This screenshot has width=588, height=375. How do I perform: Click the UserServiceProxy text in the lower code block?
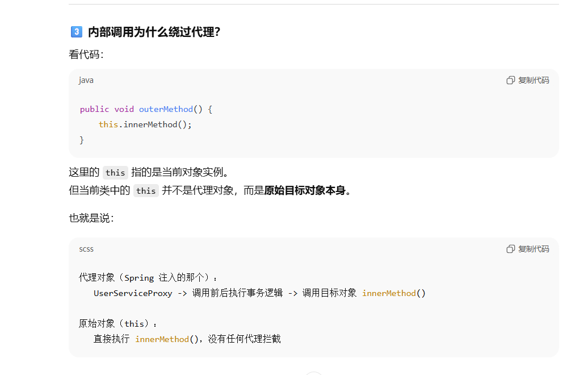[x=133, y=293]
